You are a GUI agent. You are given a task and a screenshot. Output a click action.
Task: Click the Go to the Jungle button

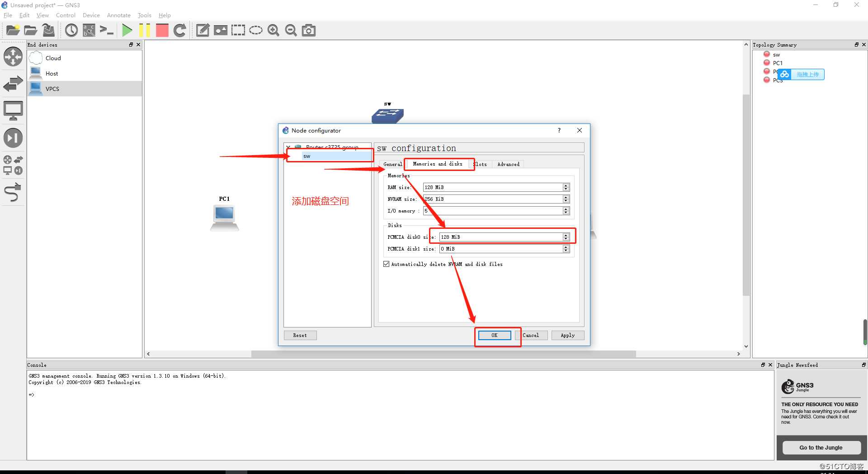pos(821,448)
